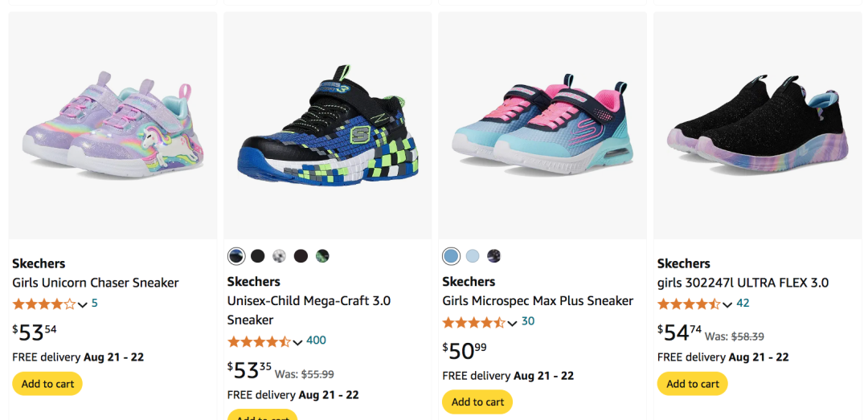Open rating breakdown chevron beside 400 reviews
This screenshot has height=420, width=868.
297,342
